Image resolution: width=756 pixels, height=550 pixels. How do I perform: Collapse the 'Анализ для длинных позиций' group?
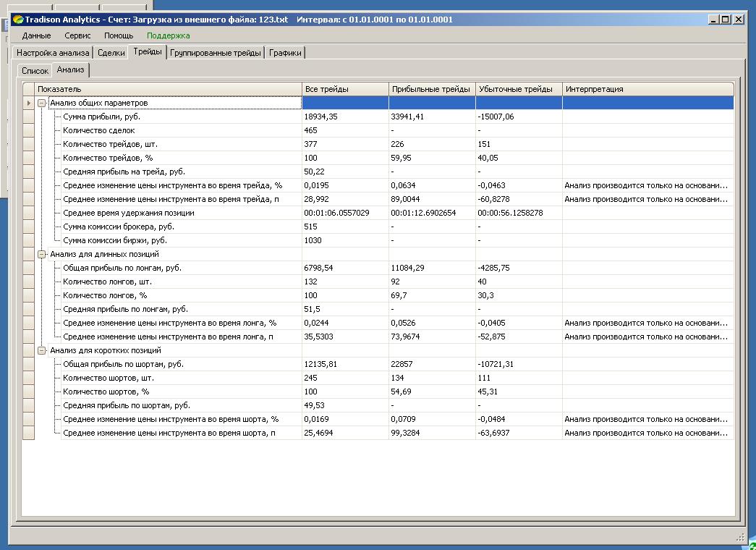(x=42, y=254)
